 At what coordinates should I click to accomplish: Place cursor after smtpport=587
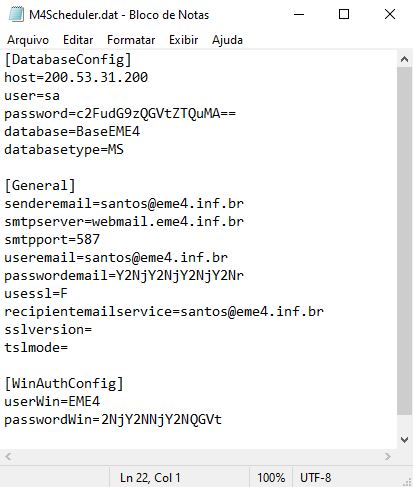(100, 240)
